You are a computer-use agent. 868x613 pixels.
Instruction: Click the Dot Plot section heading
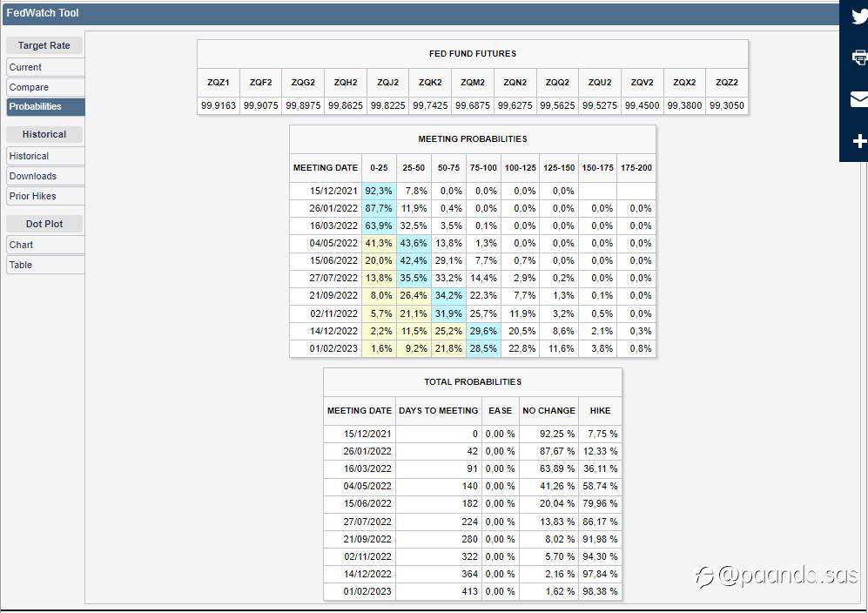[x=44, y=224]
